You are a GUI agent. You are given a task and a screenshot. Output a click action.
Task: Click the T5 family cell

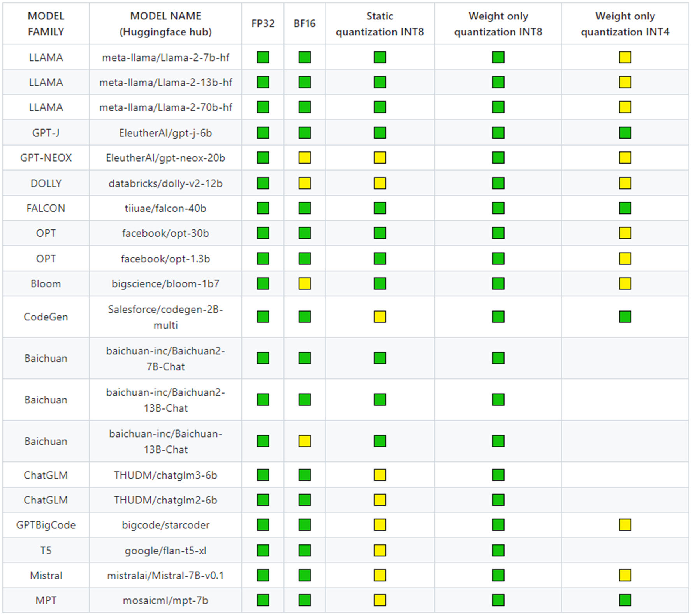pos(46,551)
